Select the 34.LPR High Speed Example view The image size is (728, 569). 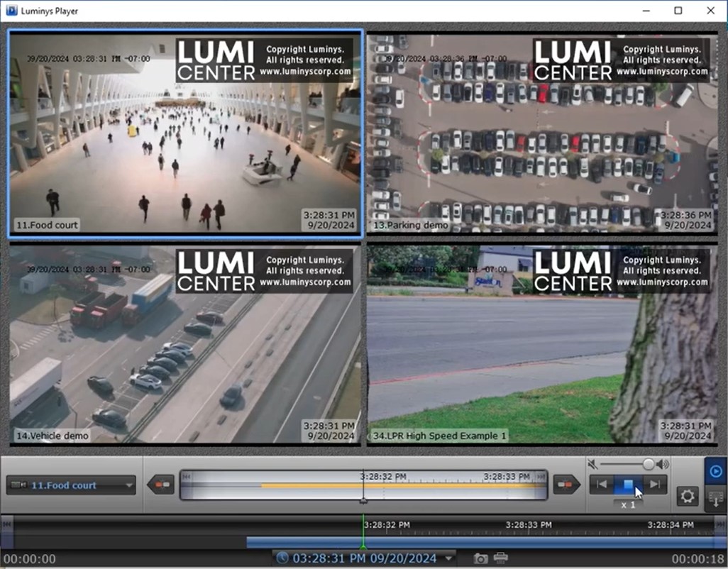click(x=542, y=345)
